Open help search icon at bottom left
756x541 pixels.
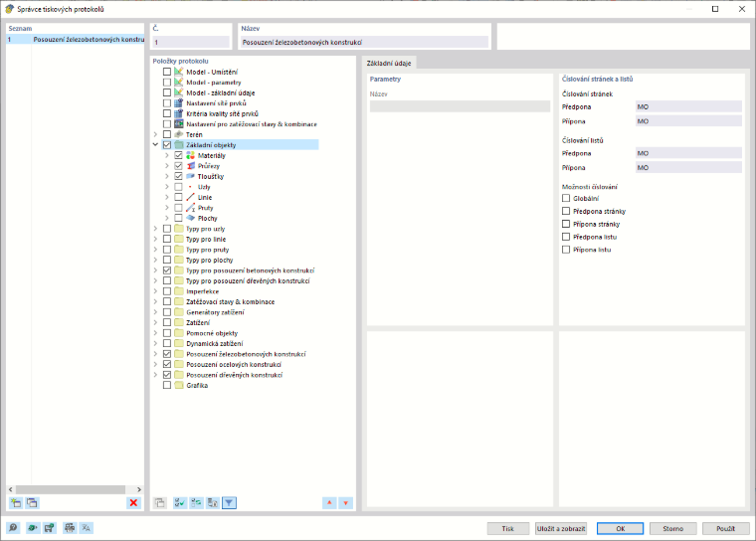pos(13,527)
